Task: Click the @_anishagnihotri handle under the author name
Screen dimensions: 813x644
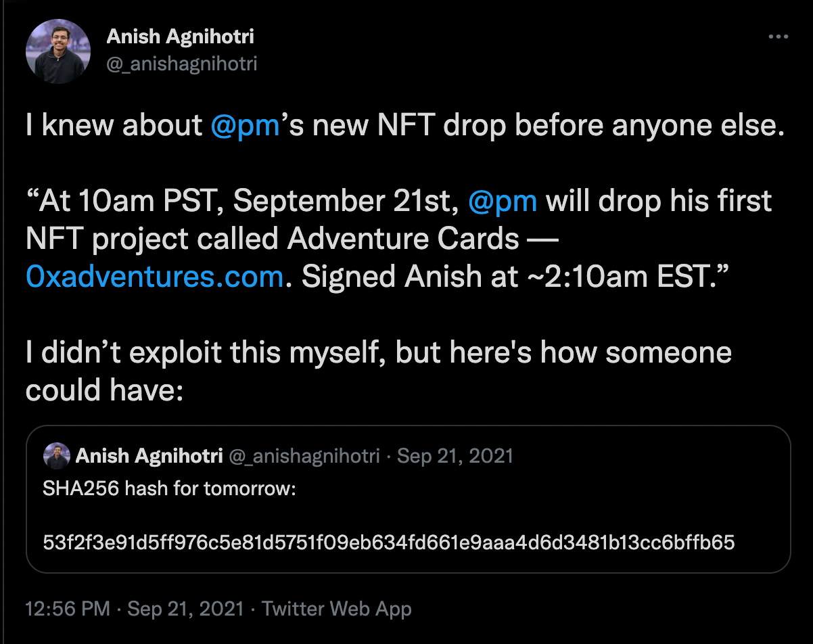Action: coord(182,64)
